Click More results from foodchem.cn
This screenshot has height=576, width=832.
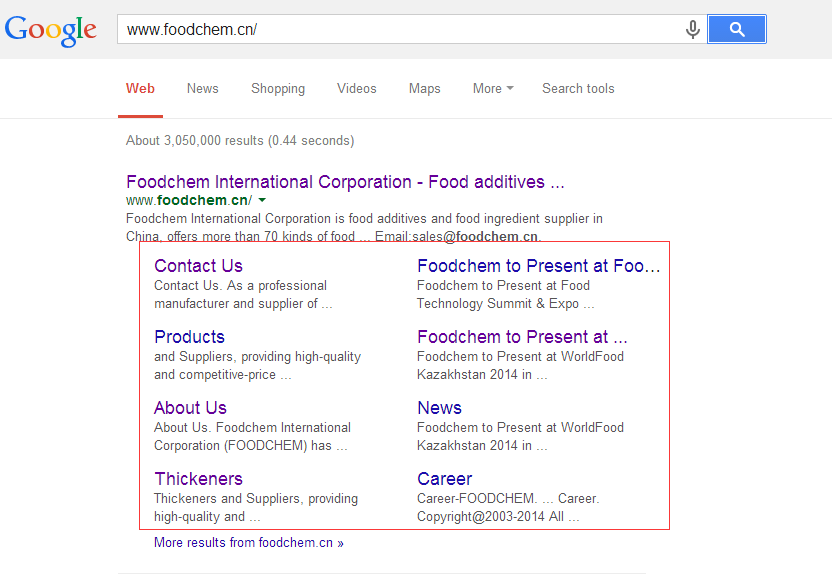pyautogui.click(x=249, y=543)
